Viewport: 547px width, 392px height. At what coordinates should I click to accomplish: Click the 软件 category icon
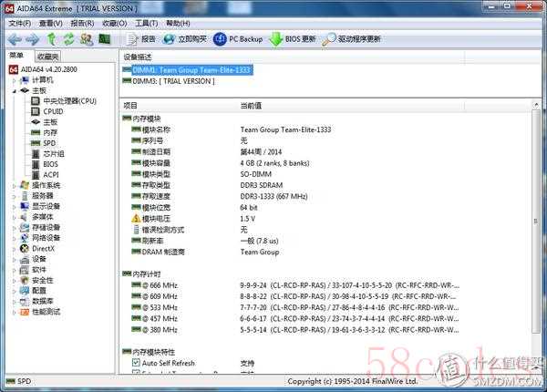click(x=25, y=270)
